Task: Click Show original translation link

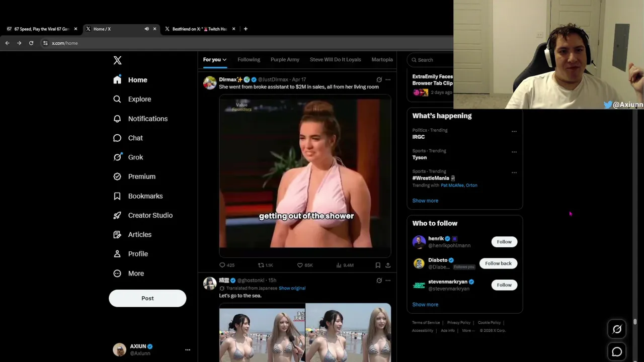Action: point(292,288)
